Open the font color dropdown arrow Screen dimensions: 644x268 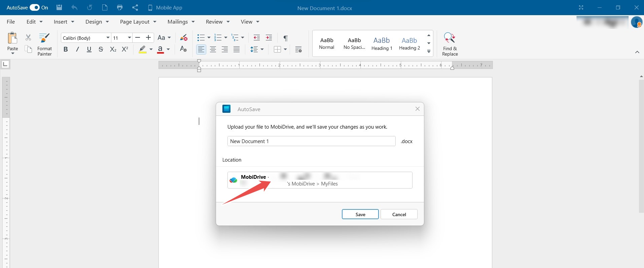(168, 49)
